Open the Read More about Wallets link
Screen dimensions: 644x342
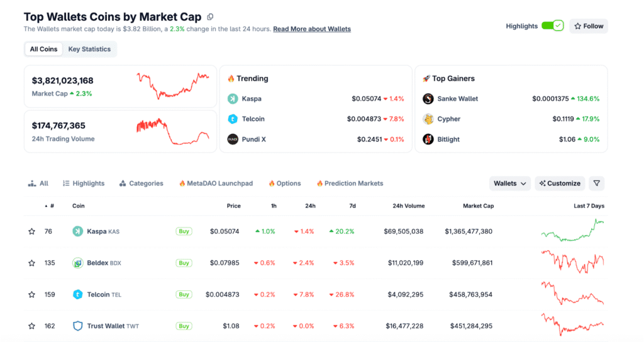click(312, 29)
